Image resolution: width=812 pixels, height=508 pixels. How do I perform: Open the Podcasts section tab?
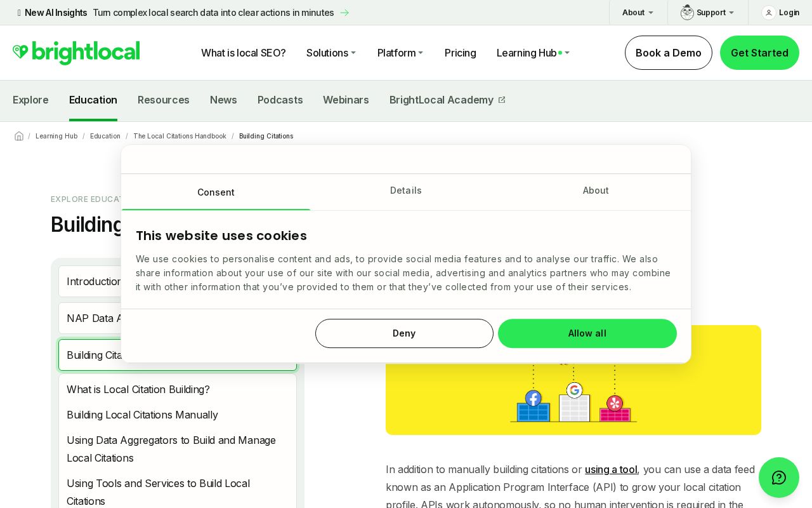coord(280,100)
